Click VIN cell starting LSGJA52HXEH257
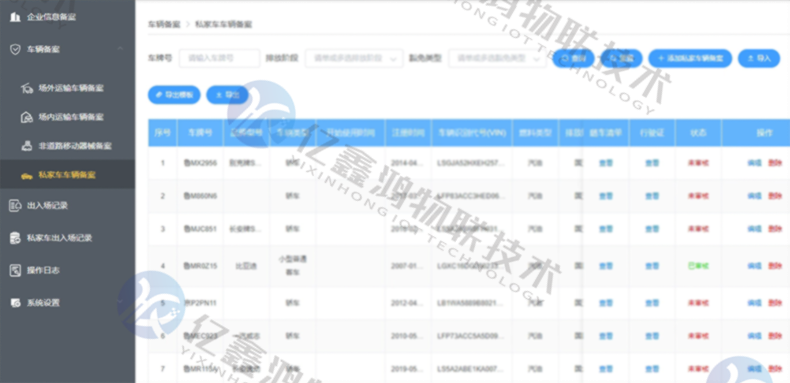Viewport: 790px width, 383px height. click(471, 163)
